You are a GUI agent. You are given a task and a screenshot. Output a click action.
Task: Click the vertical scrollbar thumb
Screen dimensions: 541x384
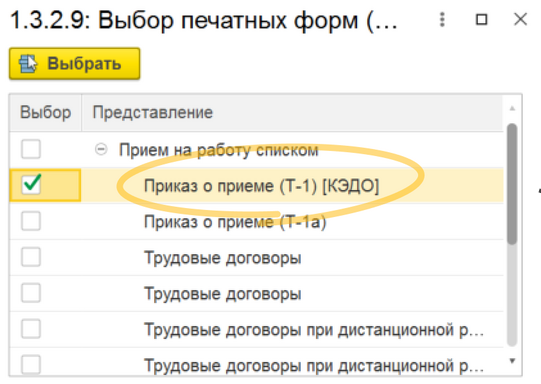pyautogui.click(x=512, y=184)
